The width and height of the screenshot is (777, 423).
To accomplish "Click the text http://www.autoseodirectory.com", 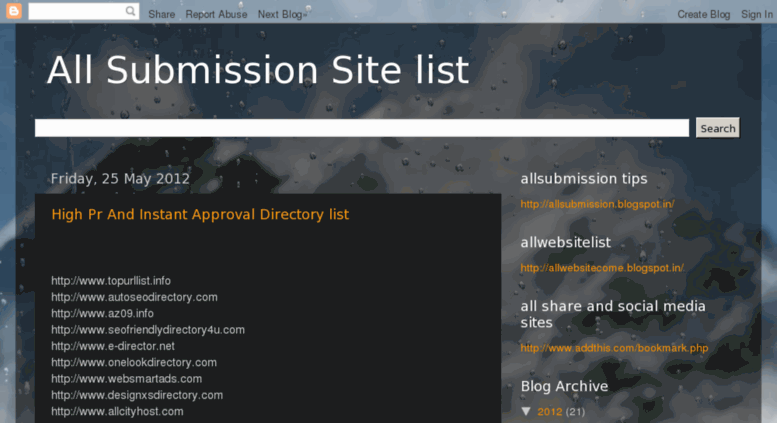I will coord(134,297).
